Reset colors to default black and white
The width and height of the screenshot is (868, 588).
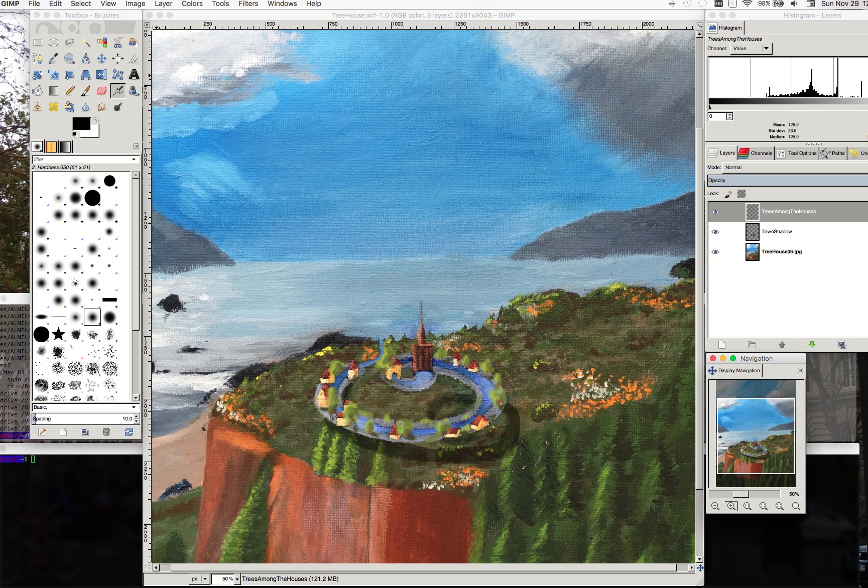75,134
